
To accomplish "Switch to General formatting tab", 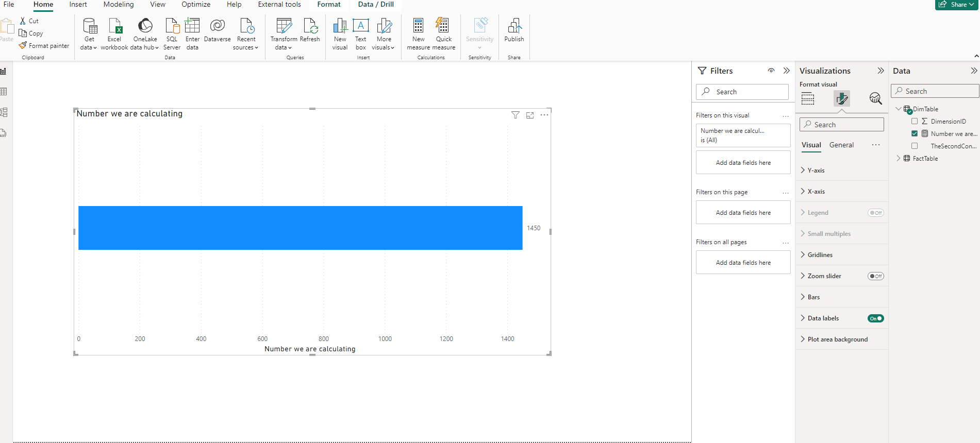I will (x=841, y=145).
